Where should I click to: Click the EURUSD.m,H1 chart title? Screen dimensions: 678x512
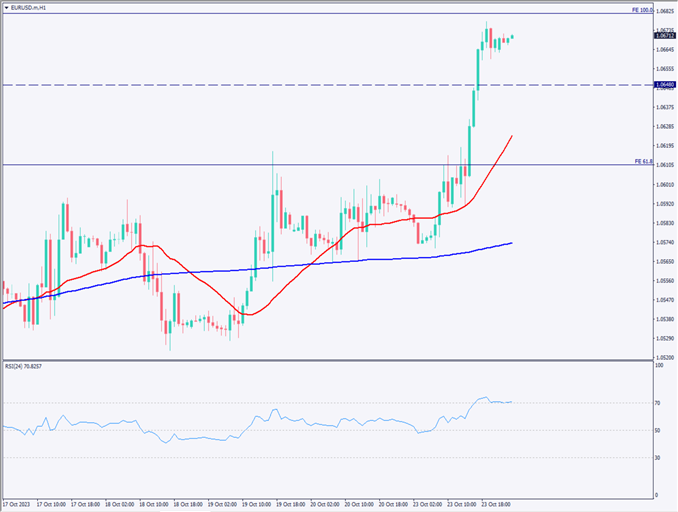[28, 6]
